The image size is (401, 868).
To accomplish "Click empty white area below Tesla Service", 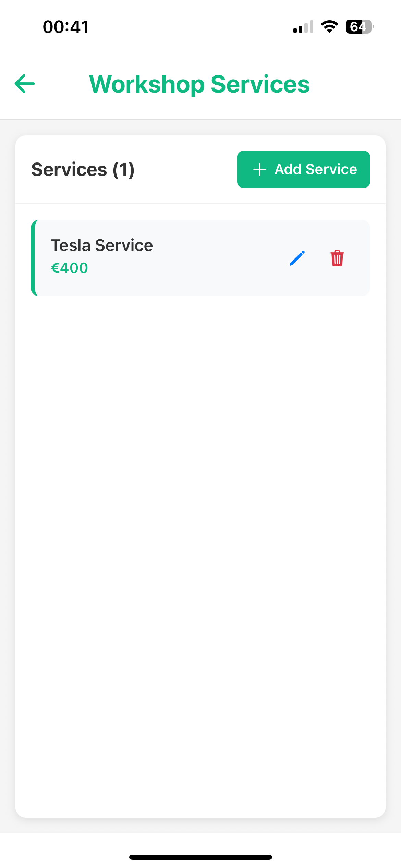I will point(200,514).
